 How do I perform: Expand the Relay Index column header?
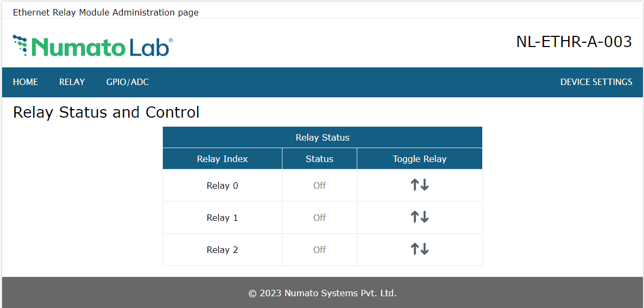222,158
